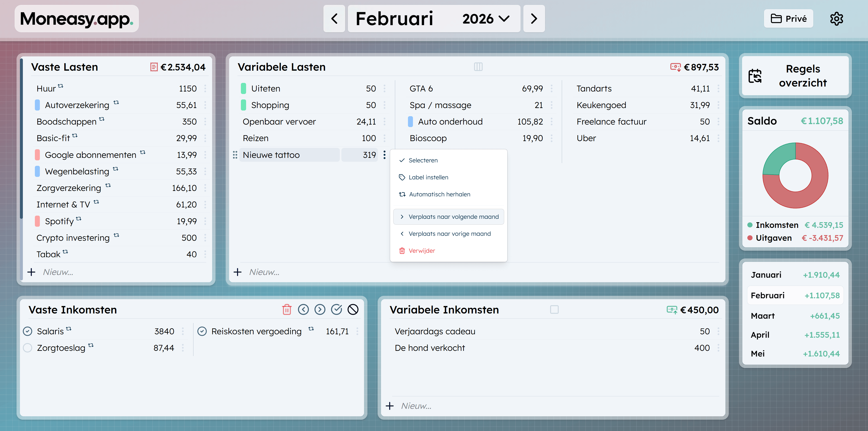Go to next month with right chevron
868x431 pixels.
click(534, 19)
